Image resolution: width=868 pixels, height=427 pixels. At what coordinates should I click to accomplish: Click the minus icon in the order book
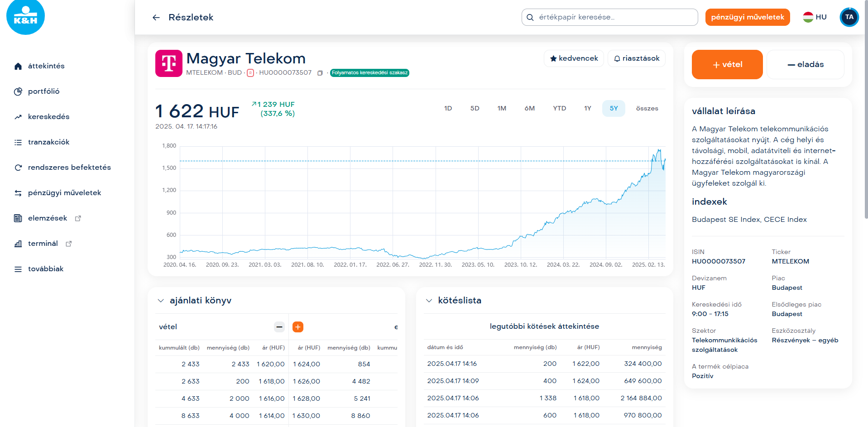[x=279, y=327]
